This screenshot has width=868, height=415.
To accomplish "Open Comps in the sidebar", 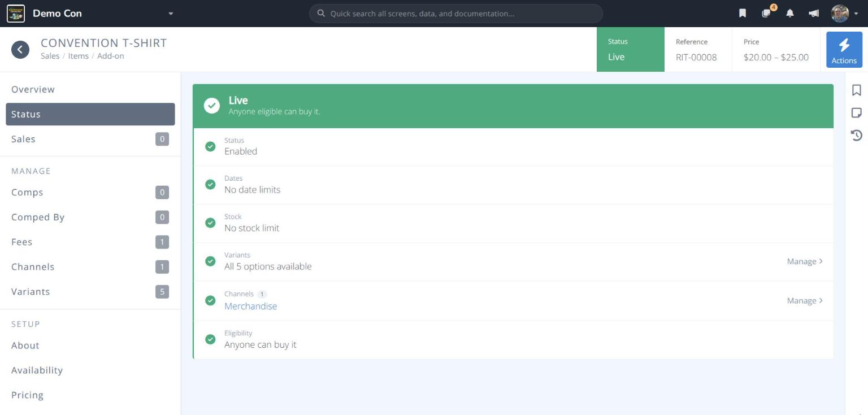I will click(x=90, y=193).
